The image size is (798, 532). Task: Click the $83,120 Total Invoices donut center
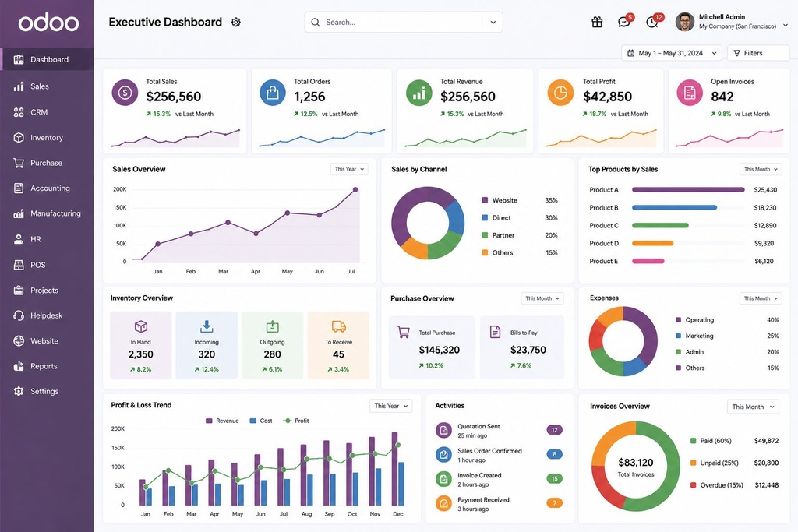coord(636,467)
